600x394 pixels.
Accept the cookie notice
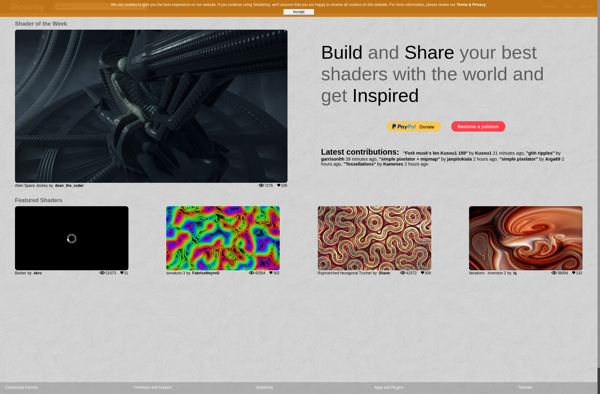click(x=298, y=12)
